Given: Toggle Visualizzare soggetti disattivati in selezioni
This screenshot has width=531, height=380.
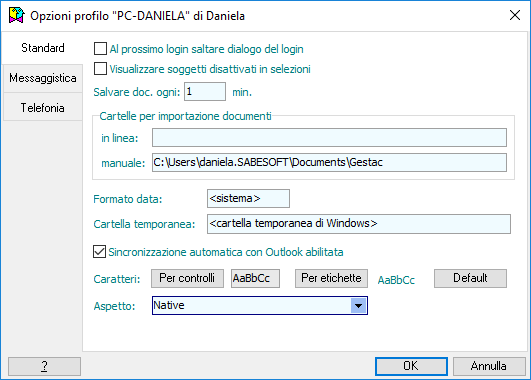Looking at the screenshot, I should (x=100, y=69).
